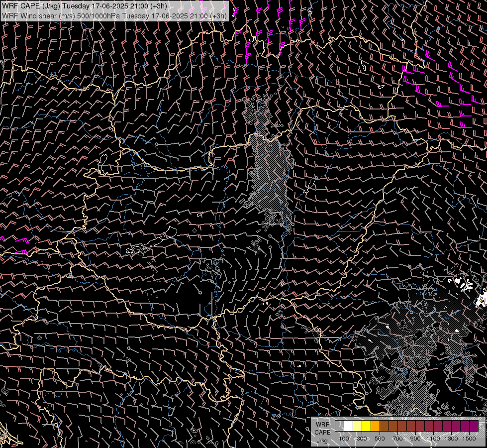487x448 pixels.
Task: Select the orange legend swatch
Action: pyautogui.click(x=375, y=426)
